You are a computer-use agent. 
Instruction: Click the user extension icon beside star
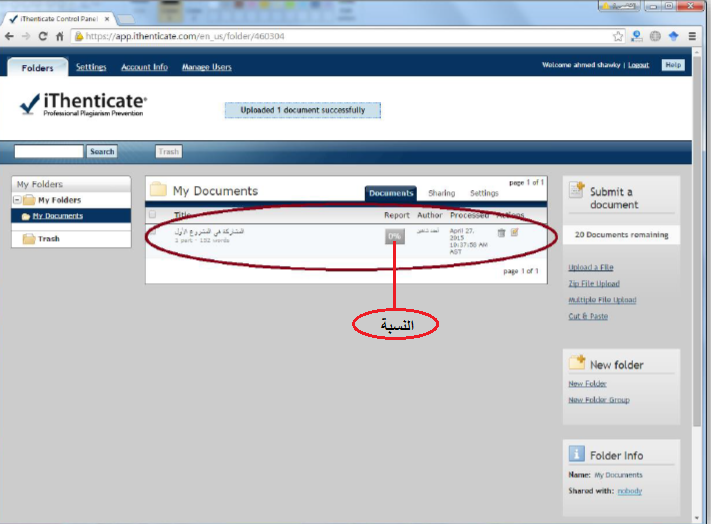[637, 36]
